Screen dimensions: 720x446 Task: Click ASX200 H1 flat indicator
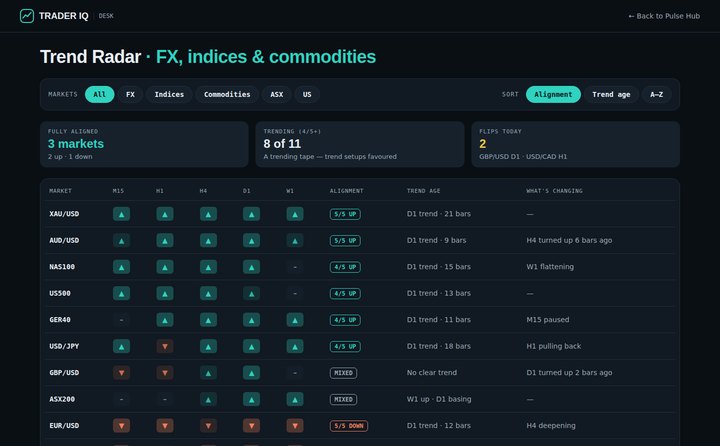(165, 399)
